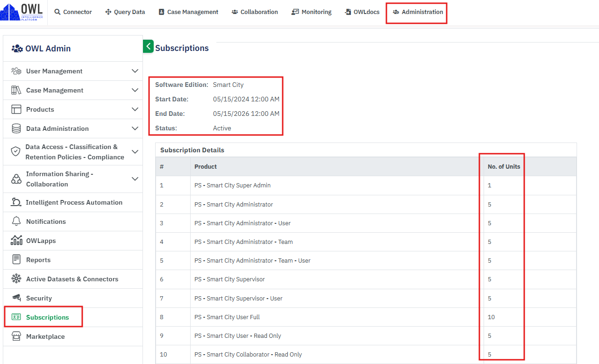Click PS - Smart City User Full

227,317
